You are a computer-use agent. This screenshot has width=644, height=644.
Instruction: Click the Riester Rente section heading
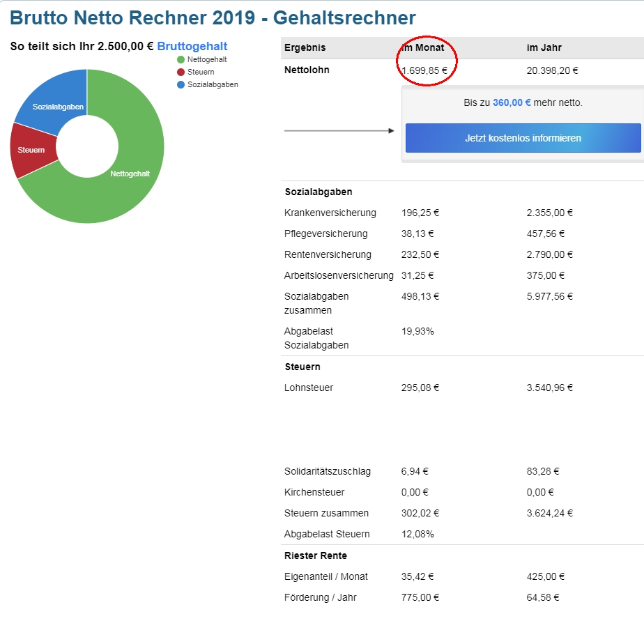[315, 555]
